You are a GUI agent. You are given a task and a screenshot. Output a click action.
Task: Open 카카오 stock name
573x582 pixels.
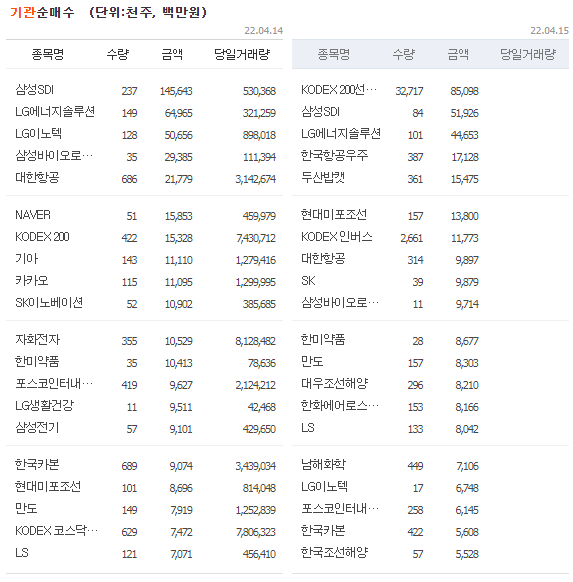[32, 281]
